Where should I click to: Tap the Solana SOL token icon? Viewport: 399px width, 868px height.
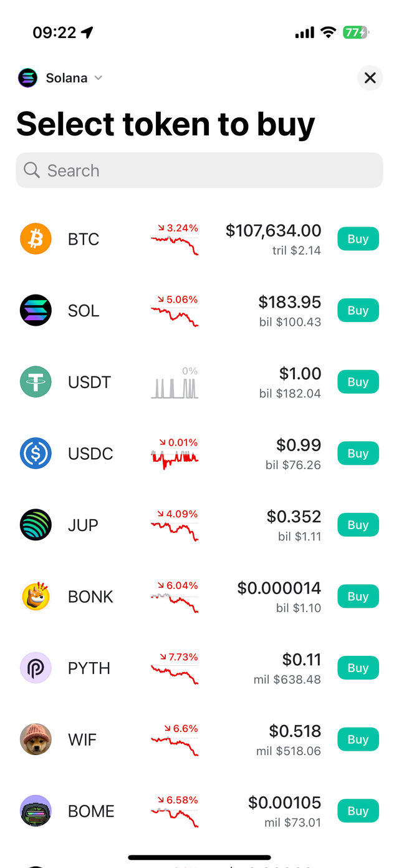(x=36, y=310)
